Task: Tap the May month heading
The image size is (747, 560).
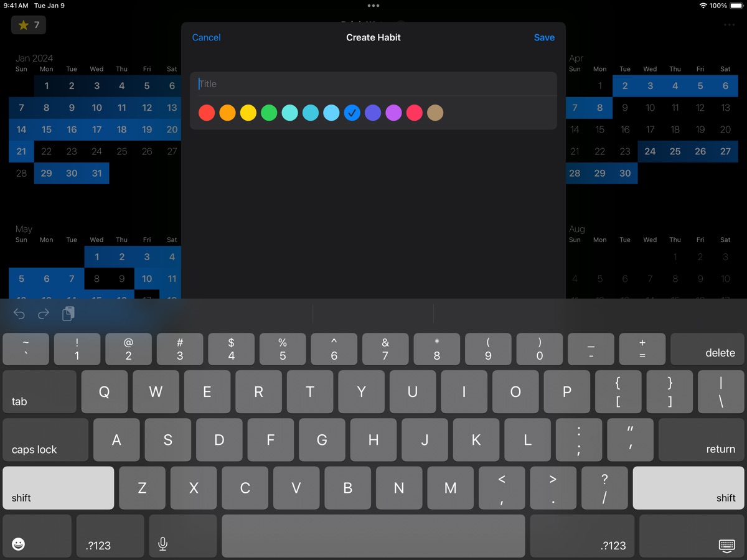Action: (x=24, y=229)
